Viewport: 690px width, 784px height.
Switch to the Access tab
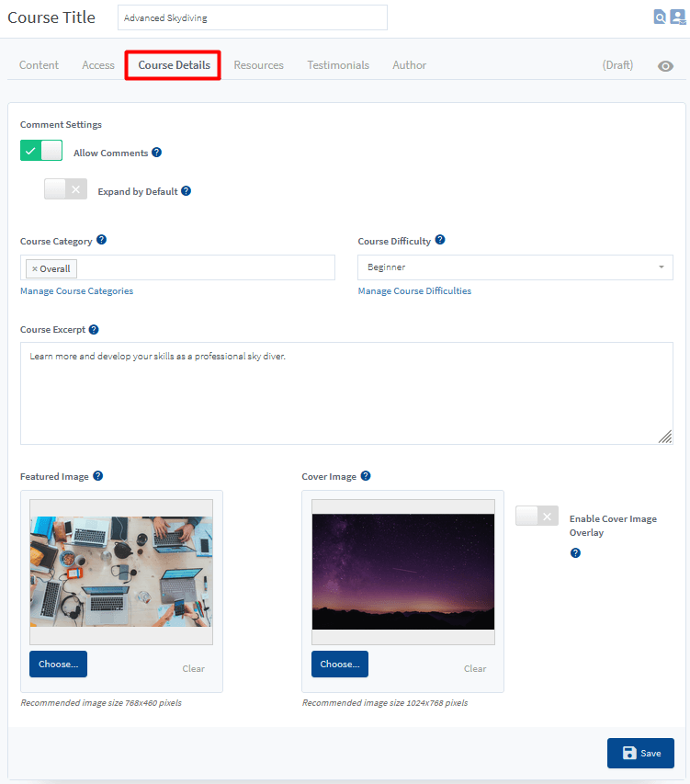(98, 65)
